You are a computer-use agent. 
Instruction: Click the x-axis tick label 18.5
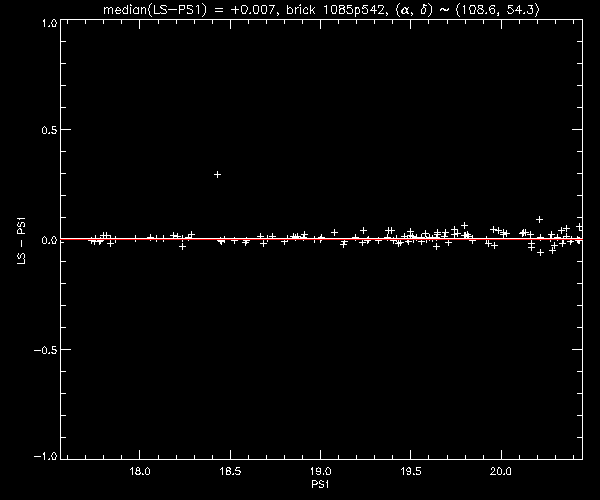pyautogui.click(x=230, y=471)
